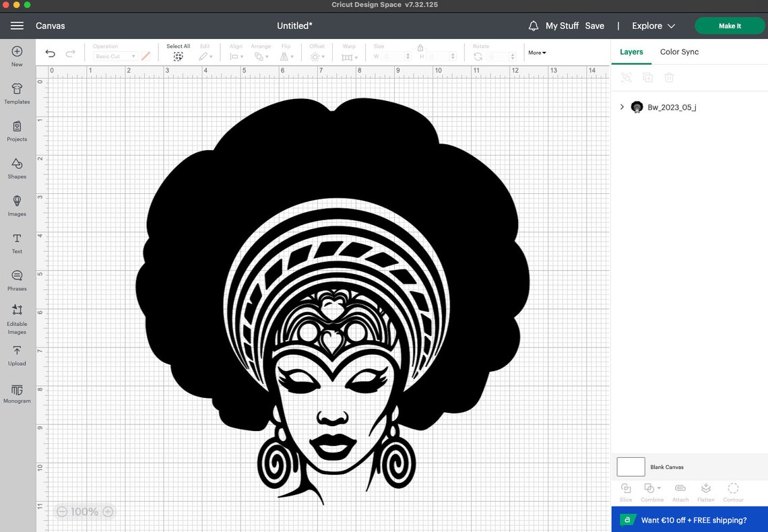Expand the Bw_2023_05_j layer
768x532 pixels.
coord(621,106)
